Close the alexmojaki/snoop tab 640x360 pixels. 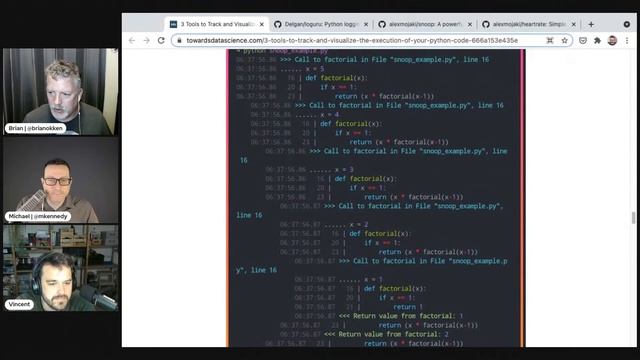coord(470,24)
